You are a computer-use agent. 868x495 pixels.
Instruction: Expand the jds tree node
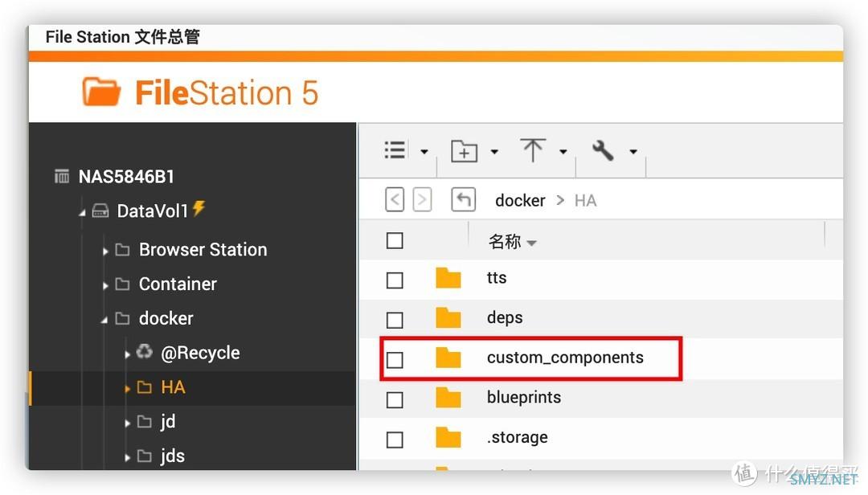pyautogui.click(x=127, y=457)
